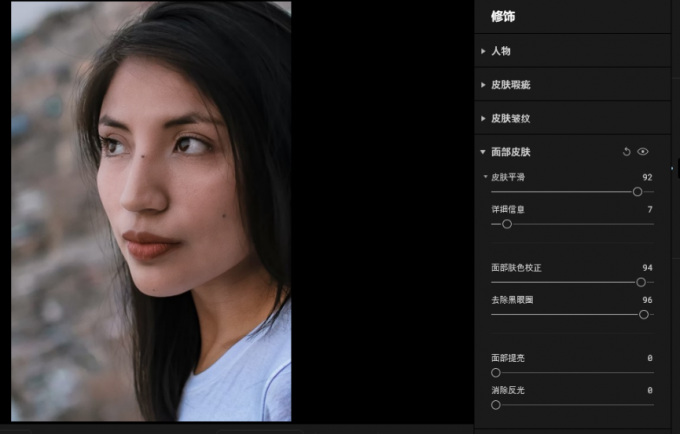Viewport: 680px width, 434px height.
Task: Toggle visibility of 面部皮肤 effects
Action: [x=643, y=152]
